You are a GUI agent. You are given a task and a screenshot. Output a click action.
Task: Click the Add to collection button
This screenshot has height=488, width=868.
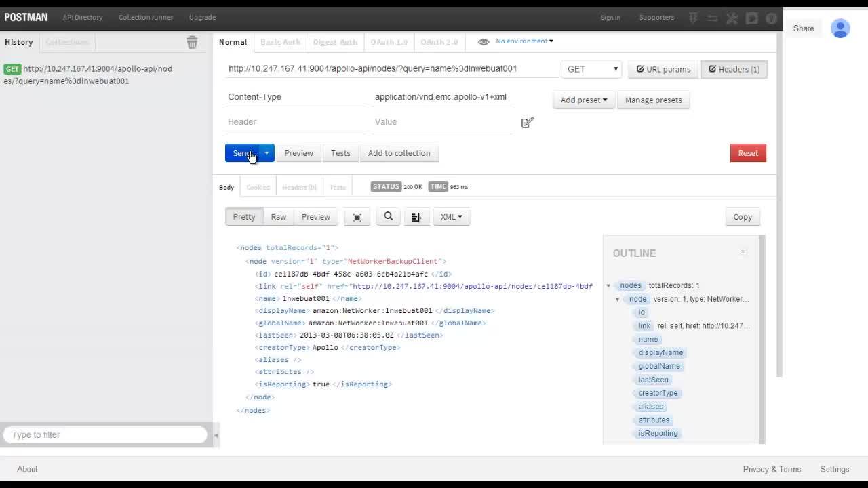coord(399,153)
